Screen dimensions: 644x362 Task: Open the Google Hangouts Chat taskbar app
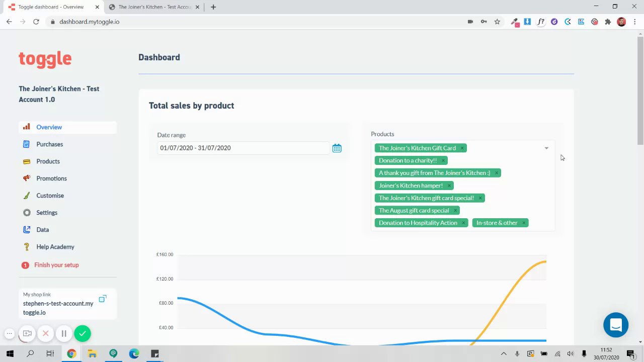tap(113, 354)
